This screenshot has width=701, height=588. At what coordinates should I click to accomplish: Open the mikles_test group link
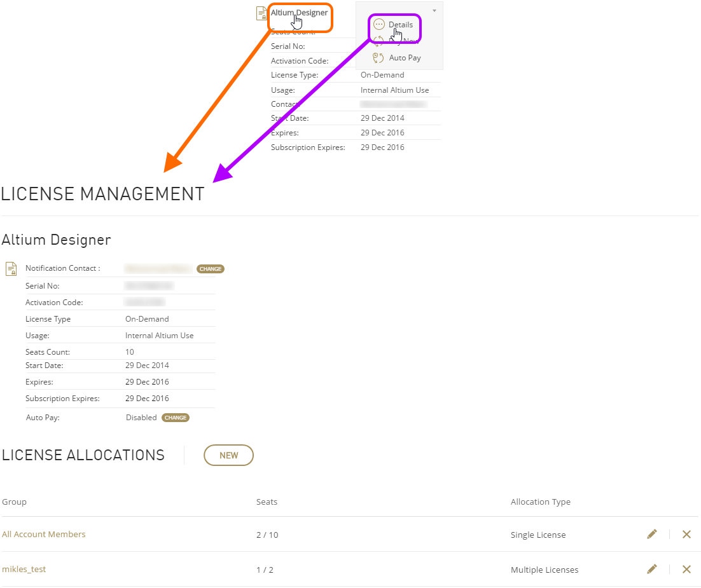[24, 570]
